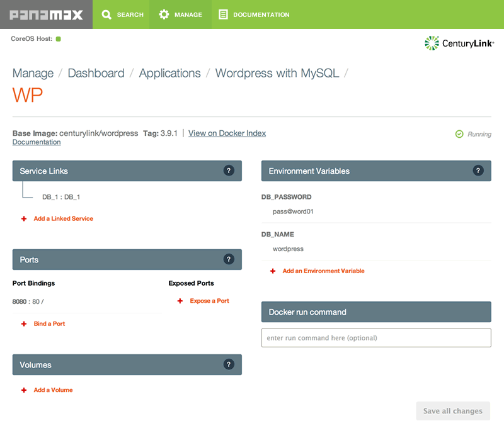Open the SEARCH menu item
Screen dimensions: 504x421
(x=121, y=14)
